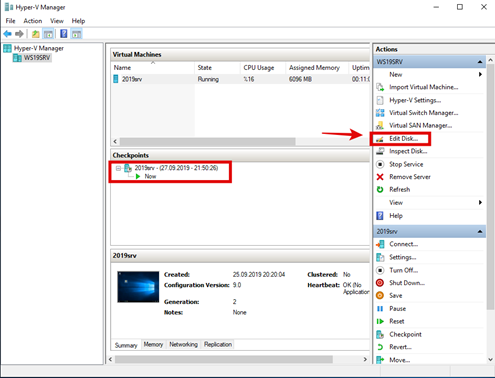Switch to the Networking tab
The width and height of the screenshot is (495, 378).
tap(183, 344)
